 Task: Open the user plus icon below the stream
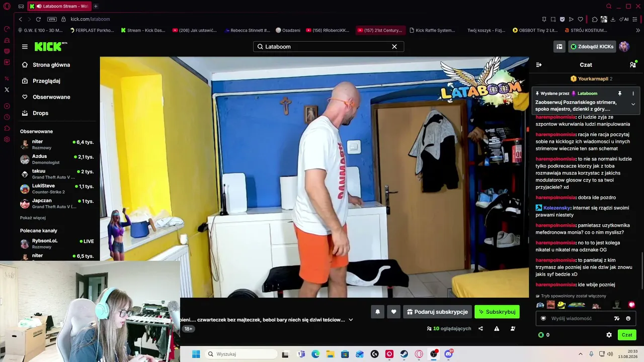(x=513, y=329)
